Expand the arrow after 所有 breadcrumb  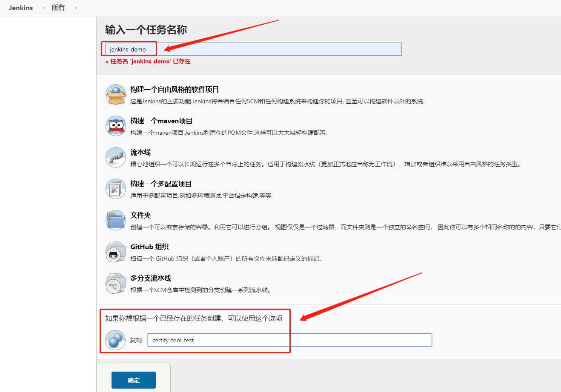[x=76, y=8]
